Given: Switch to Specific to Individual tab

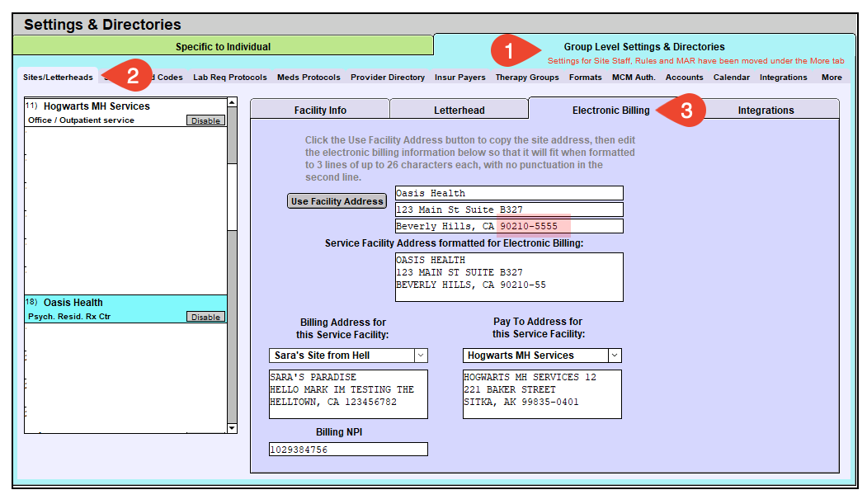Looking at the screenshot, I should (x=223, y=47).
